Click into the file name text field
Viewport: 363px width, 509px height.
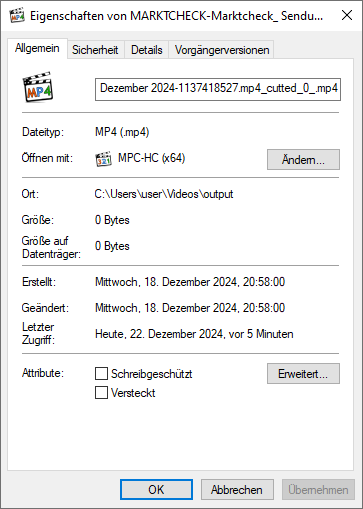218,89
